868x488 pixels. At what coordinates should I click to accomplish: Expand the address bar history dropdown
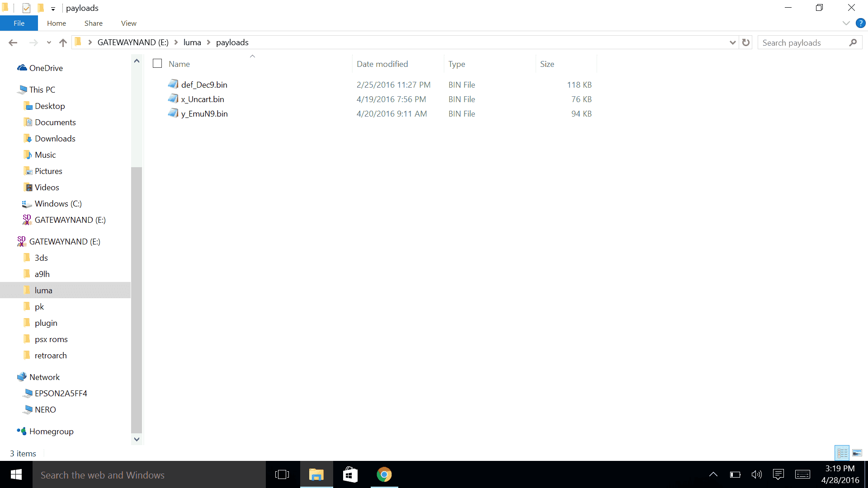[x=733, y=42]
